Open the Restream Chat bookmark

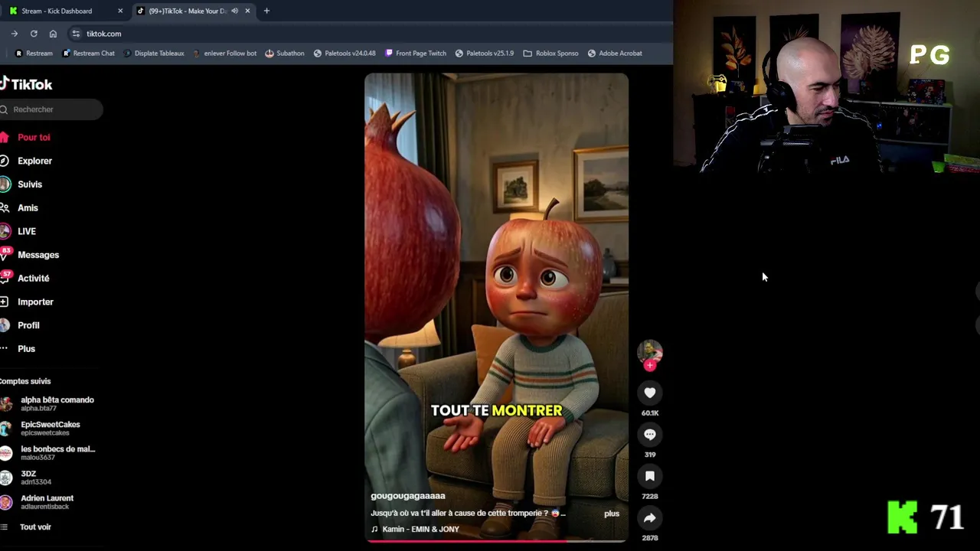click(88, 53)
